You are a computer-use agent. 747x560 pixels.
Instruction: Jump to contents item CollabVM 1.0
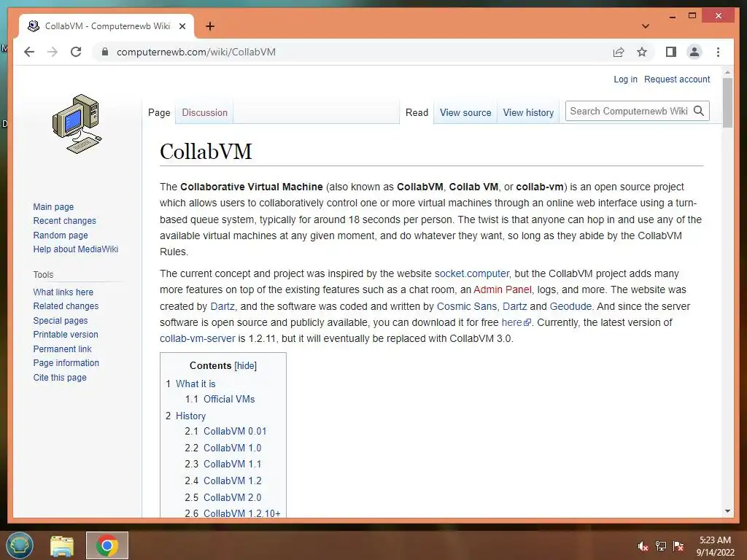[233, 448]
